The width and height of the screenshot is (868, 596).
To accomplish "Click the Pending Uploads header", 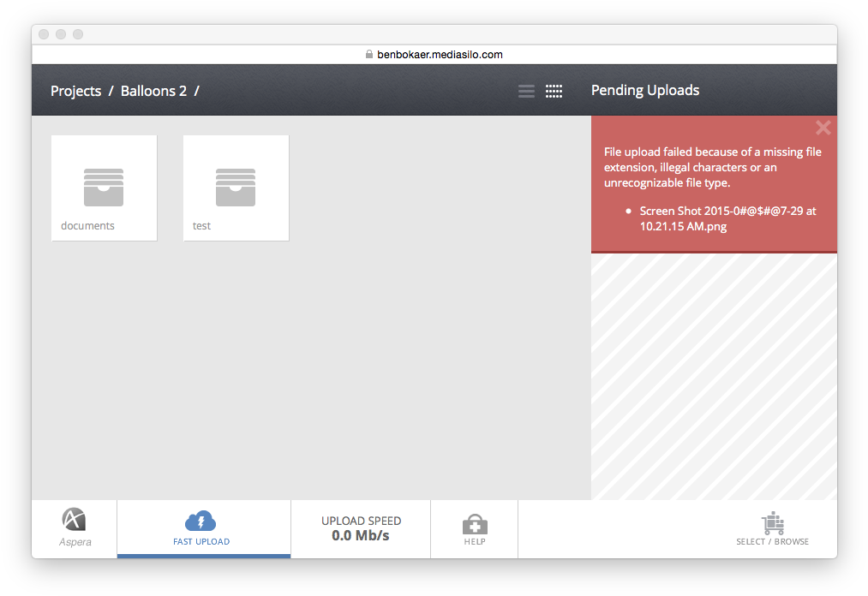I will [645, 90].
